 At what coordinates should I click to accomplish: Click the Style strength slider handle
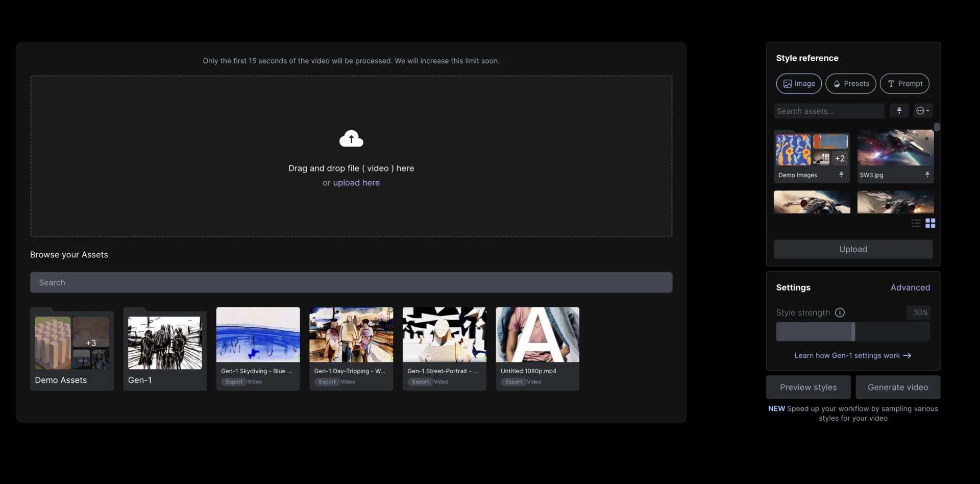[853, 331]
